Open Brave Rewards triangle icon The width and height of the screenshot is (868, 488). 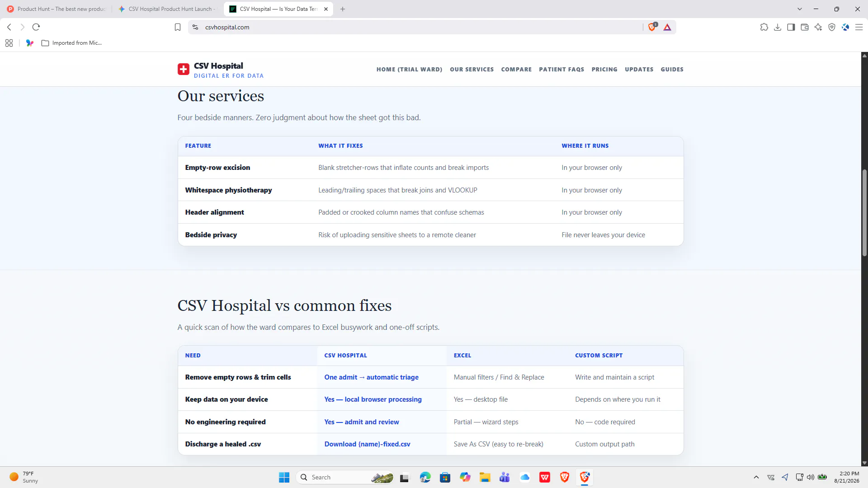tap(667, 27)
